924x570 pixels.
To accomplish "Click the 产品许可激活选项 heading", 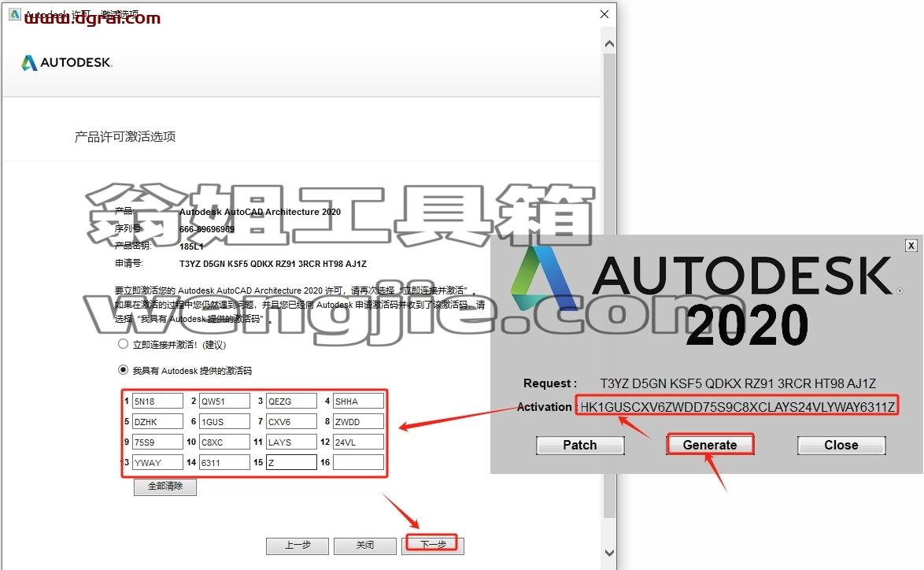I will (x=125, y=137).
